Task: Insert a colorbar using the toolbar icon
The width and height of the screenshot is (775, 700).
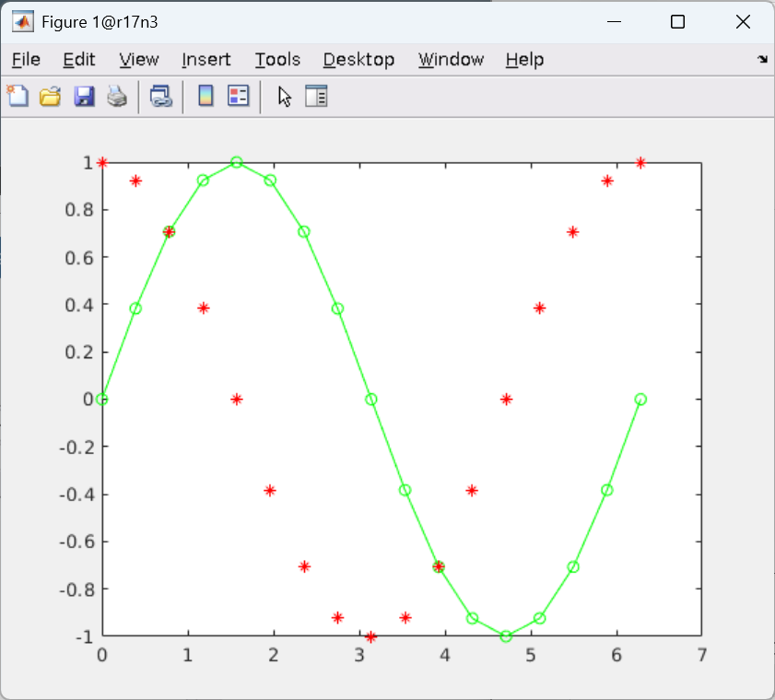Action: click(205, 96)
